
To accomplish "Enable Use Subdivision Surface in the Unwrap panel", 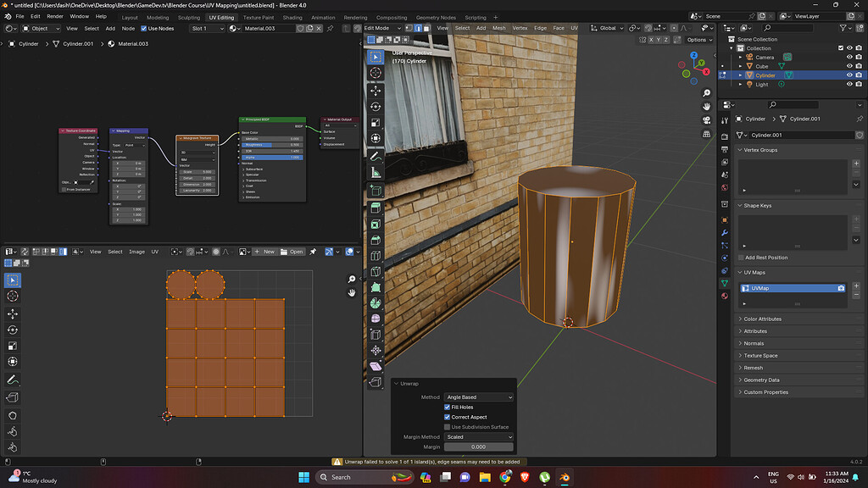I will click(x=447, y=427).
